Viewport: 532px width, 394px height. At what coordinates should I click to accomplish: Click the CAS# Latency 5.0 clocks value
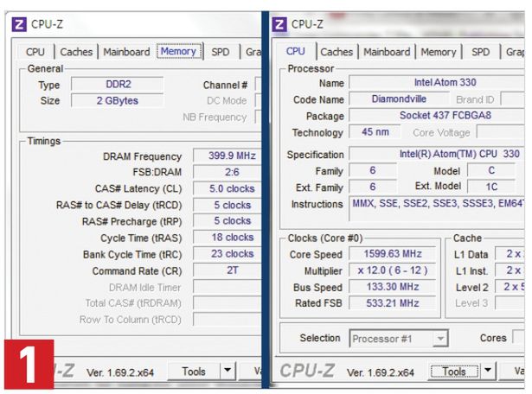coord(228,188)
